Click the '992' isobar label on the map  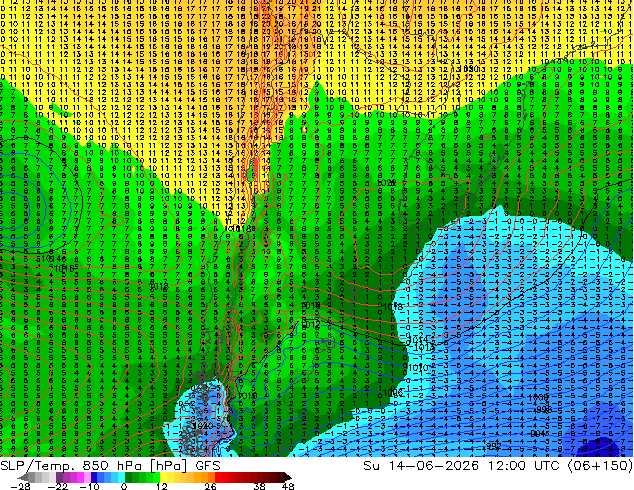pyautogui.click(x=494, y=446)
